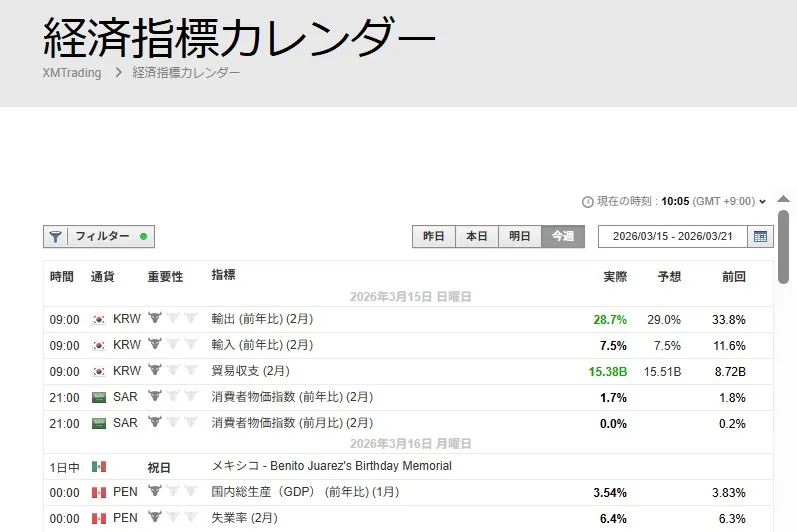Click dark bull icon in 消費者物価指数 (前月比) row
The width and height of the screenshot is (797, 532).
[x=155, y=422]
